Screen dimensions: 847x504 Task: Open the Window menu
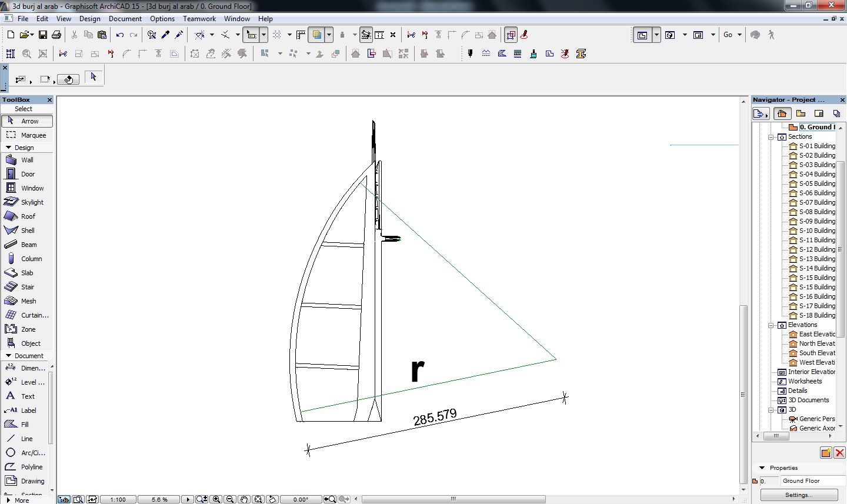click(x=237, y=19)
